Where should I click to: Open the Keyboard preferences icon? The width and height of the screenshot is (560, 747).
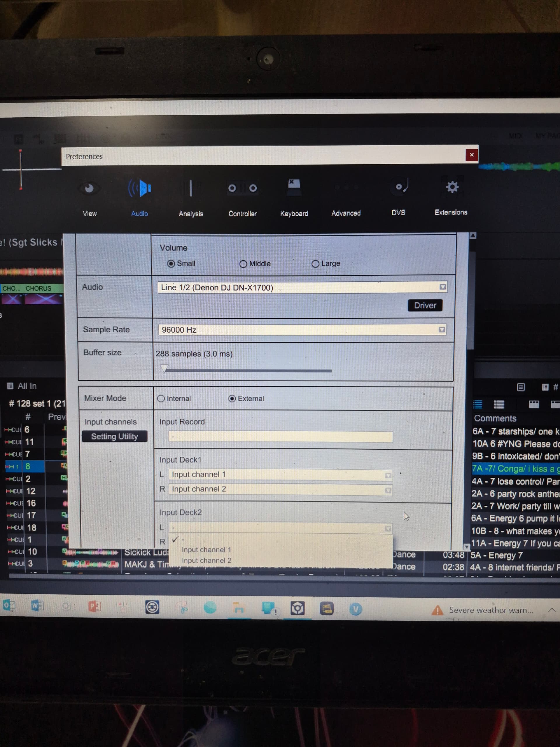tap(294, 187)
